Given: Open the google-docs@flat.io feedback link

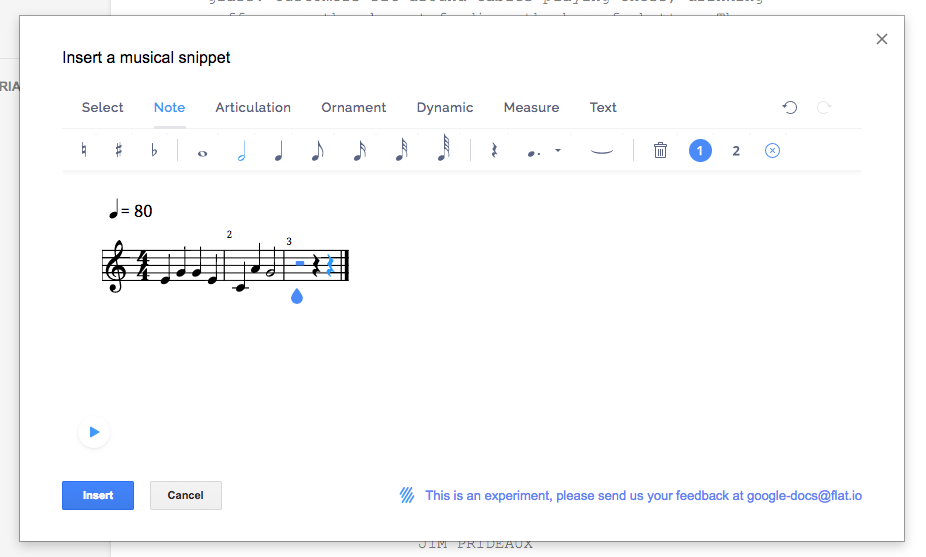Looking at the screenshot, I should pyautogui.click(x=804, y=495).
